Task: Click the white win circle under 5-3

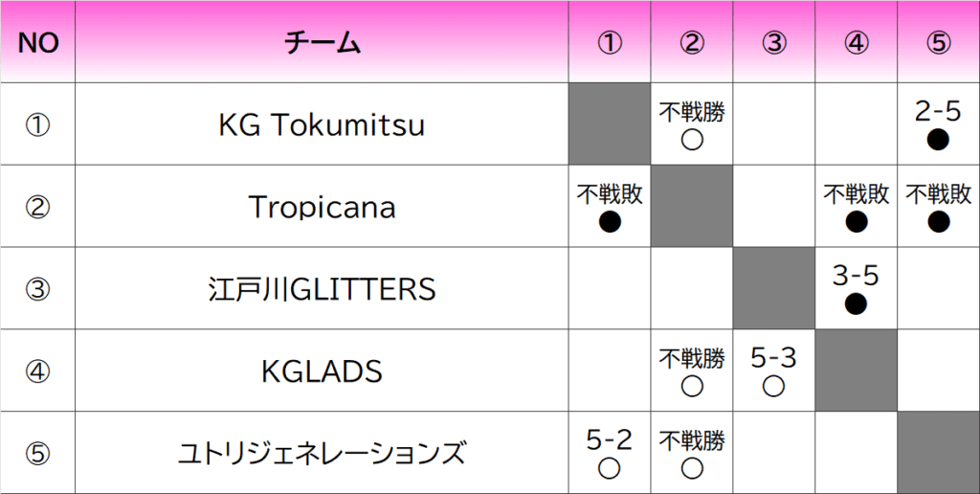Action: [773, 387]
